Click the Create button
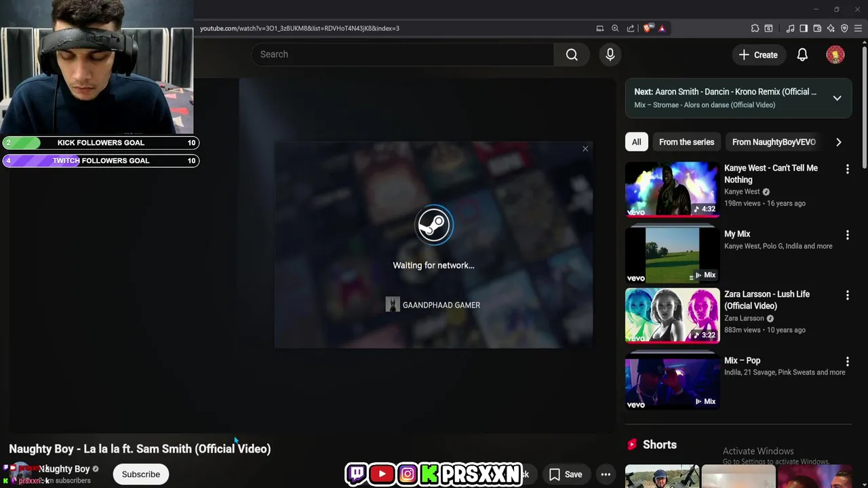 758,55
